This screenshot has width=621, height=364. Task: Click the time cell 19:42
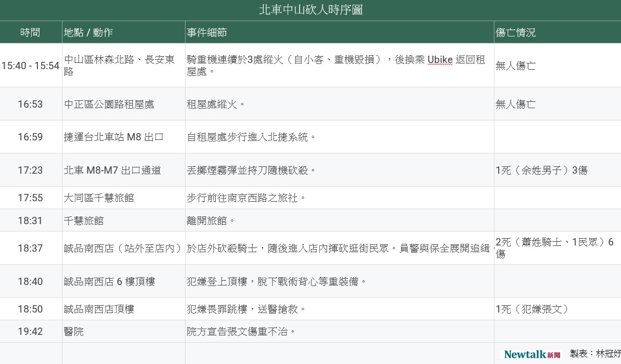30,332
